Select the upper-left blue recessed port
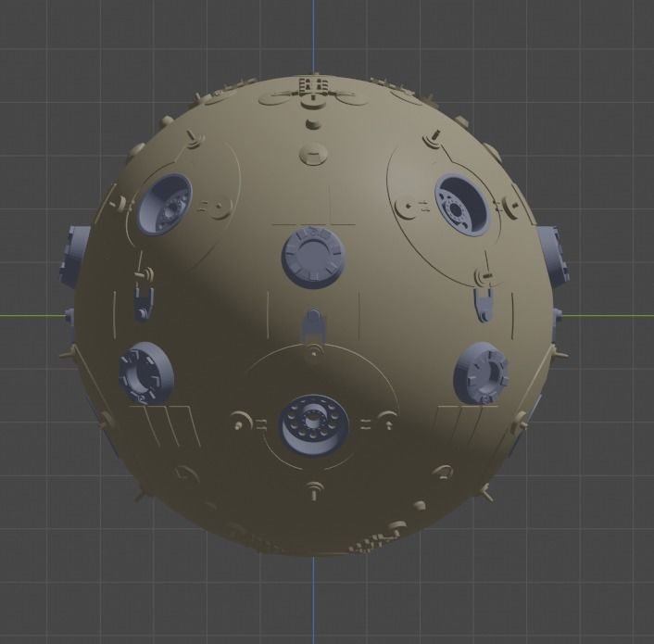This screenshot has width=654, height=644. click(164, 205)
